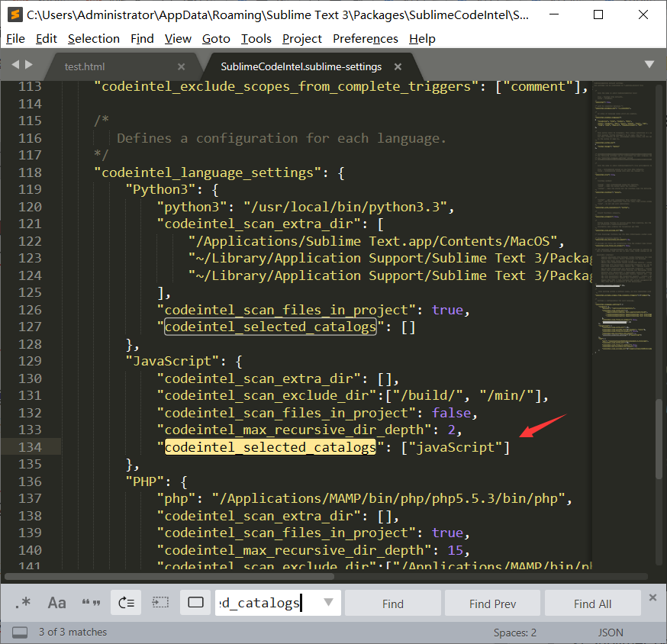The width and height of the screenshot is (667, 644).
Task: Open the Edit menu
Action: (47, 39)
